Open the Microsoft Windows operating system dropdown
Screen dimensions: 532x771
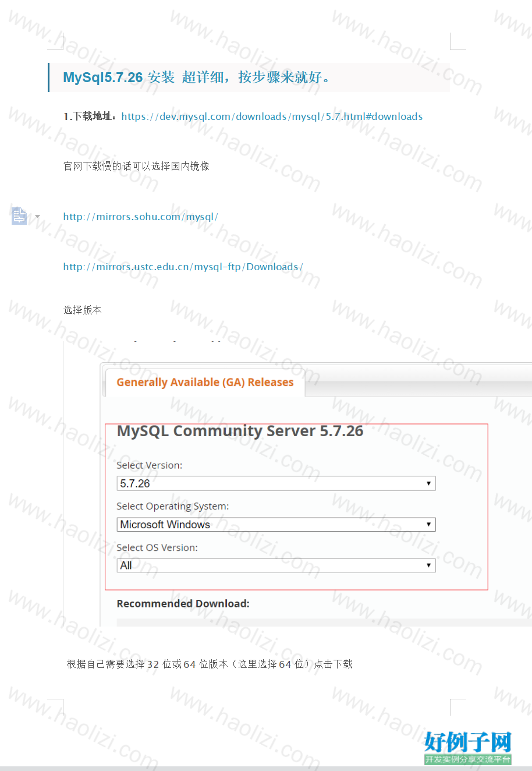pyautogui.click(x=276, y=525)
